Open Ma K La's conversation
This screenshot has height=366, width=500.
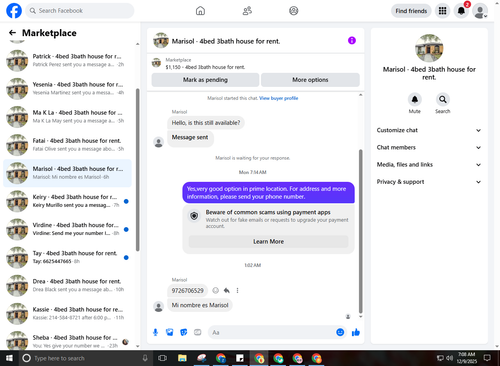click(x=67, y=117)
